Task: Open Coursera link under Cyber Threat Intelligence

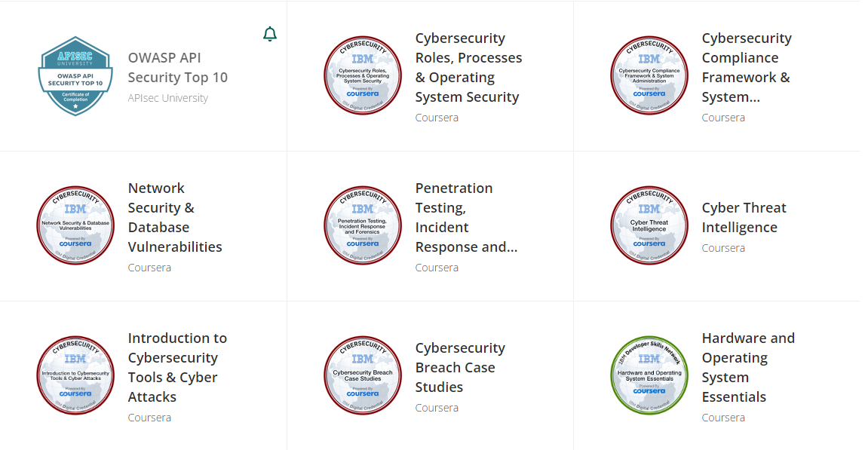Action: [723, 247]
